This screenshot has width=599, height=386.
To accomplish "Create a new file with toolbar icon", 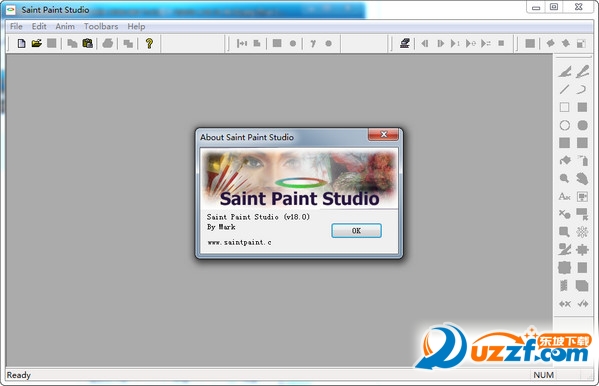I will pyautogui.click(x=21, y=44).
